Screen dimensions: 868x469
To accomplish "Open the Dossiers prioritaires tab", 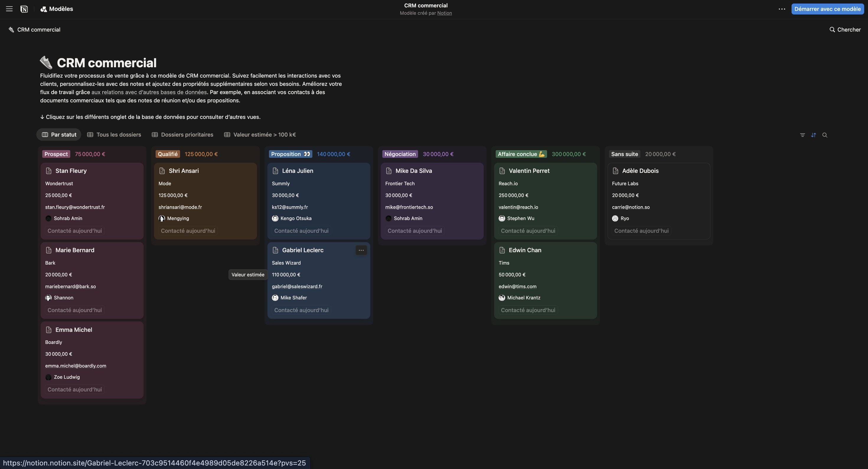I will pos(182,135).
